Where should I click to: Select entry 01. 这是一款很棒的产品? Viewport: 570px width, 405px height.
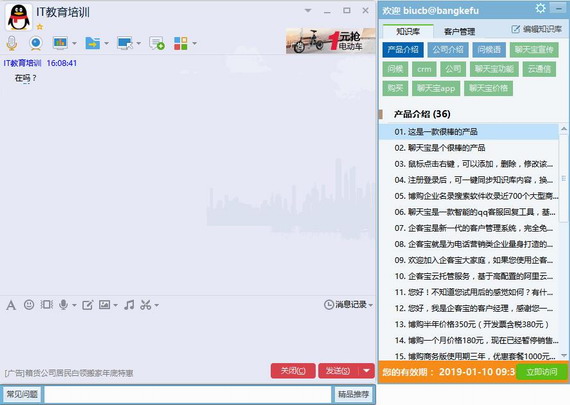pos(469,132)
